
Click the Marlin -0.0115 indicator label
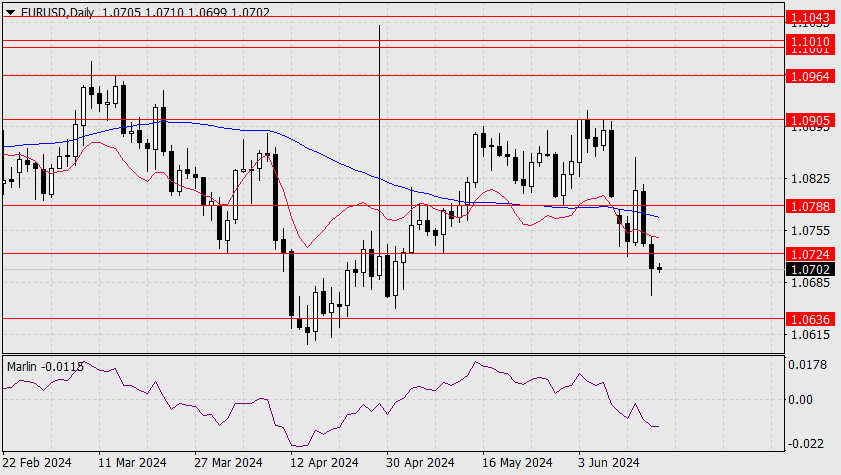[x=45, y=367]
